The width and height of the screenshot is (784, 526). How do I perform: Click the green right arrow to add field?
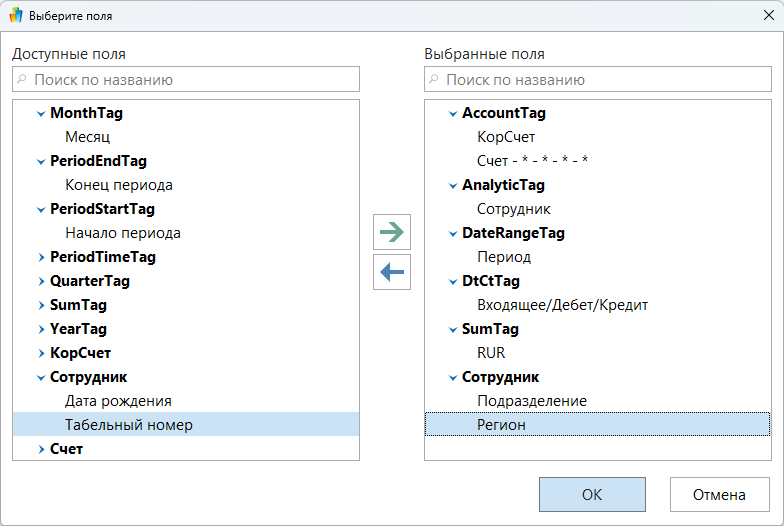click(392, 232)
